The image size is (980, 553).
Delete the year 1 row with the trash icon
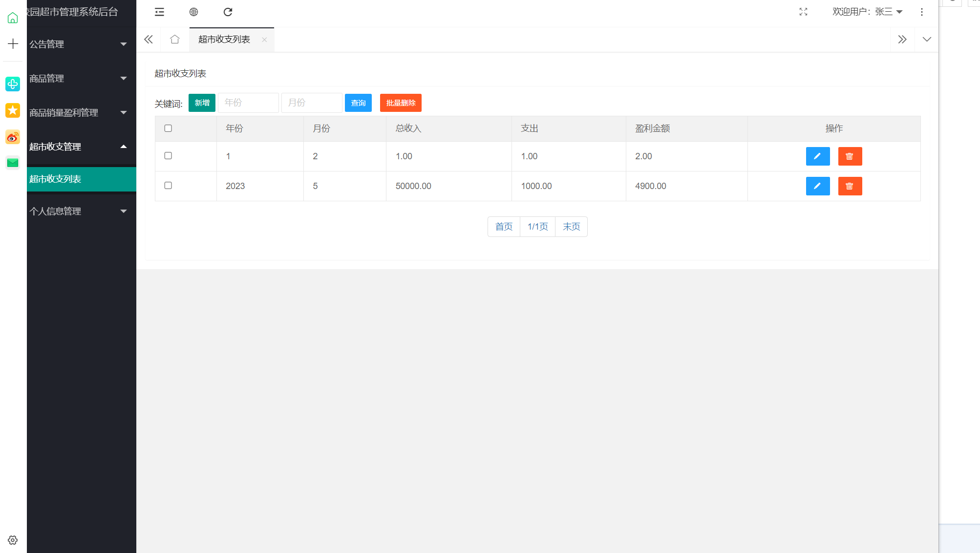850,156
